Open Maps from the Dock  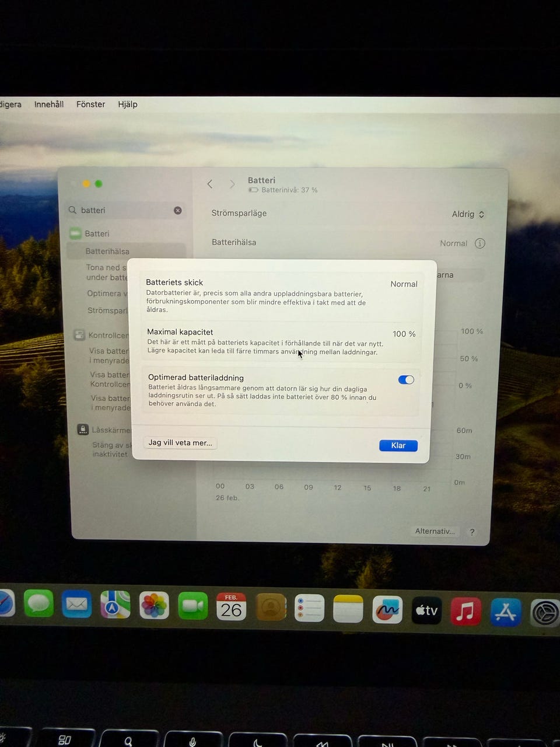coord(115,605)
